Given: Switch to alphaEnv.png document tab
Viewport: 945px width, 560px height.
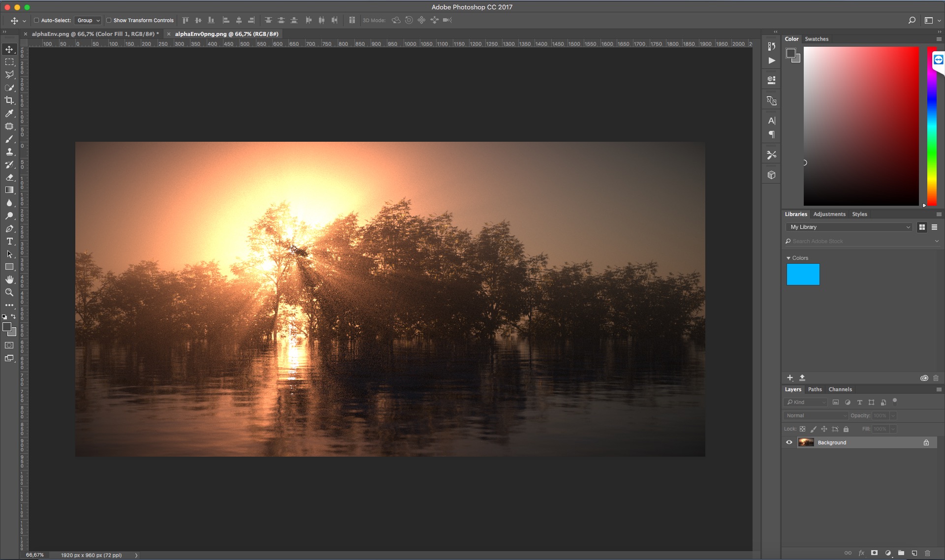Looking at the screenshot, I should point(94,34).
